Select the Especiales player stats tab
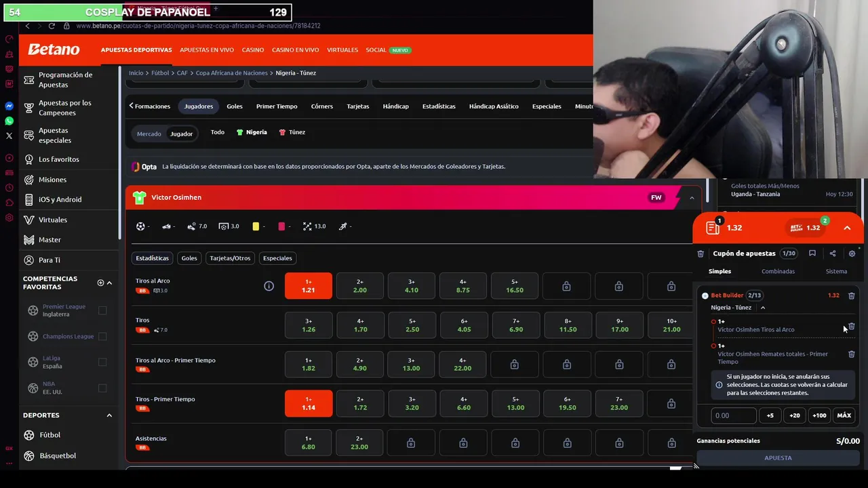The height and width of the screenshot is (488, 868). (277, 258)
